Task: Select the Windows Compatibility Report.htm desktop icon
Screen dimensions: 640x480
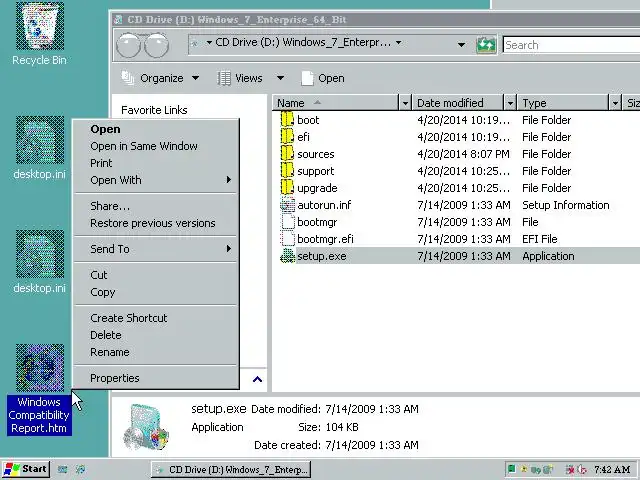Action: coord(40,368)
